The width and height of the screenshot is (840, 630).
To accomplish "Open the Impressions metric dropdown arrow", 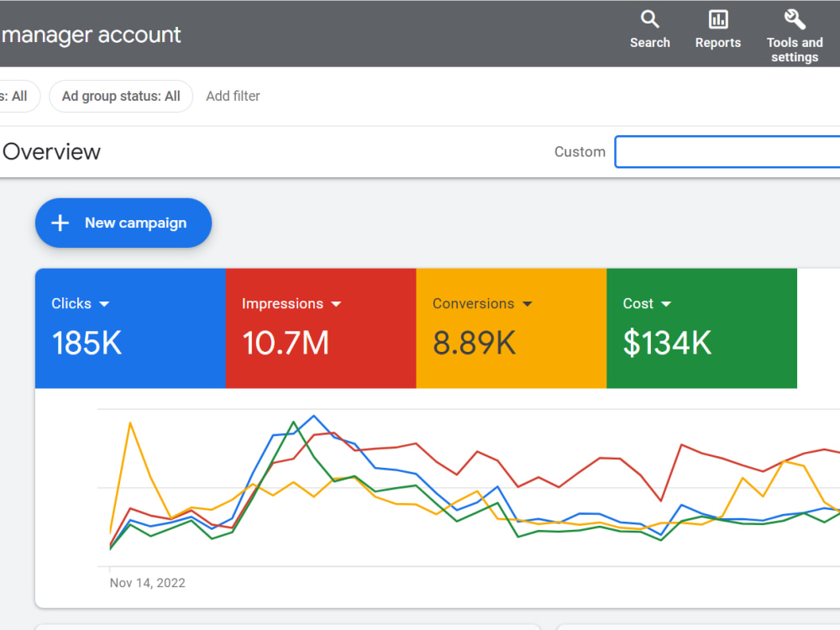I will point(336,304).
